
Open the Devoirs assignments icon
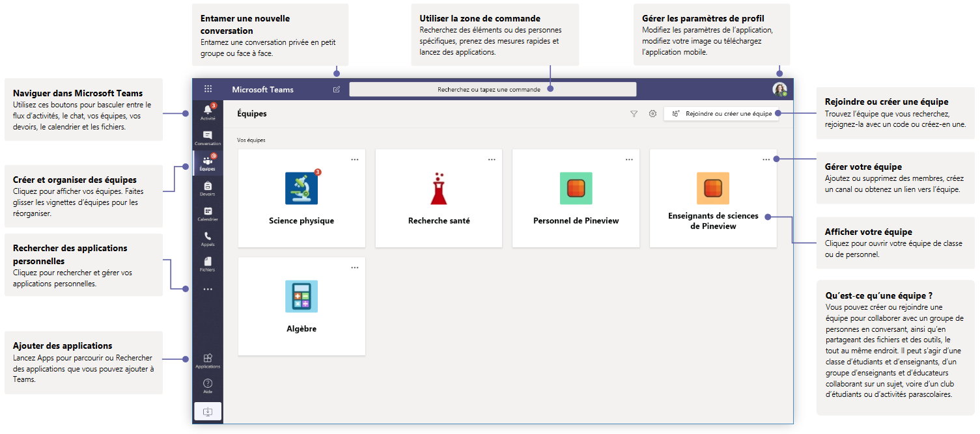coord(208,187)
